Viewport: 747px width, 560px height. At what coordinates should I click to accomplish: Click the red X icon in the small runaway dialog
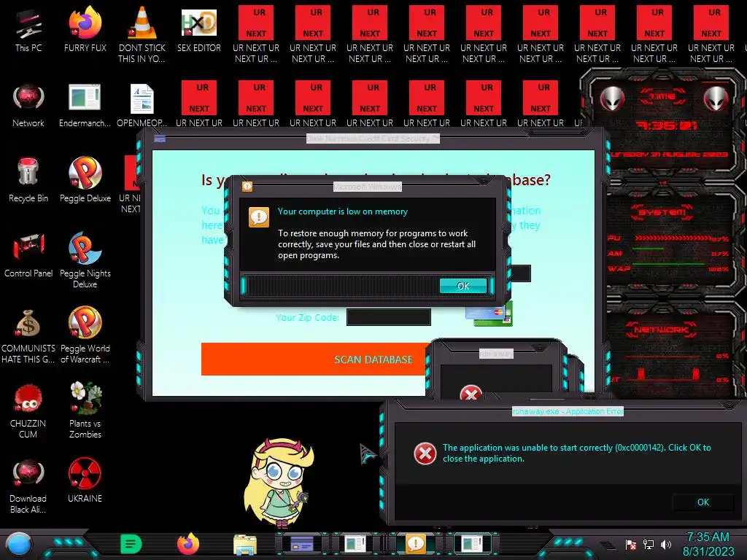471,393
